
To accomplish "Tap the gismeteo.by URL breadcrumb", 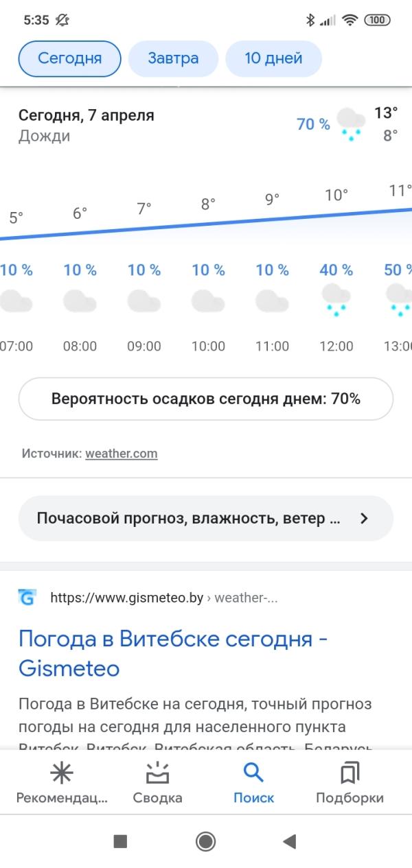I will pos(164,598).
